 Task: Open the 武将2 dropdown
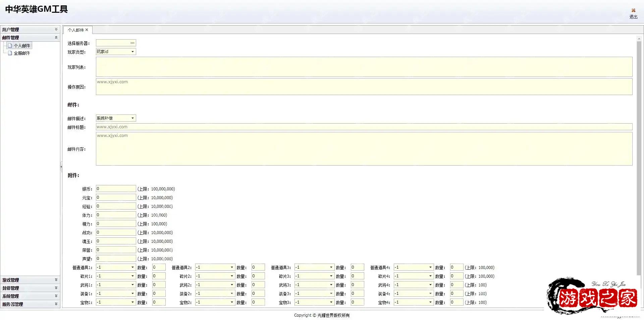click(232, 285)
